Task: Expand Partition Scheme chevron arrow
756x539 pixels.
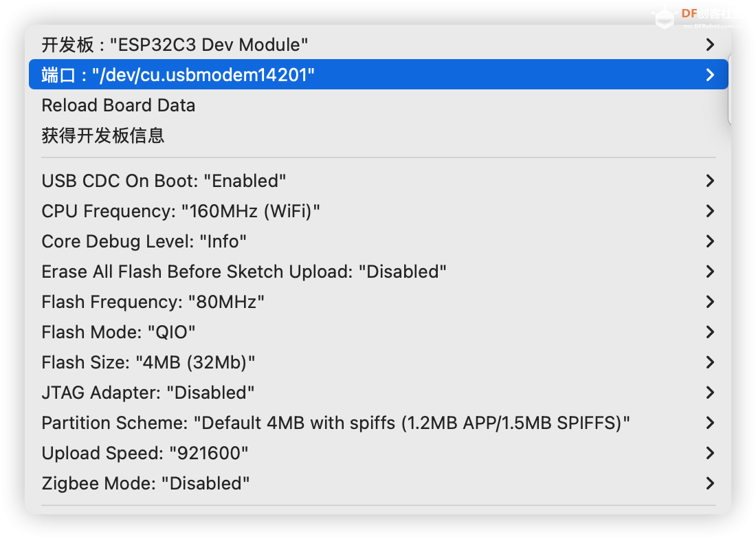Action: tap(710, 423)
